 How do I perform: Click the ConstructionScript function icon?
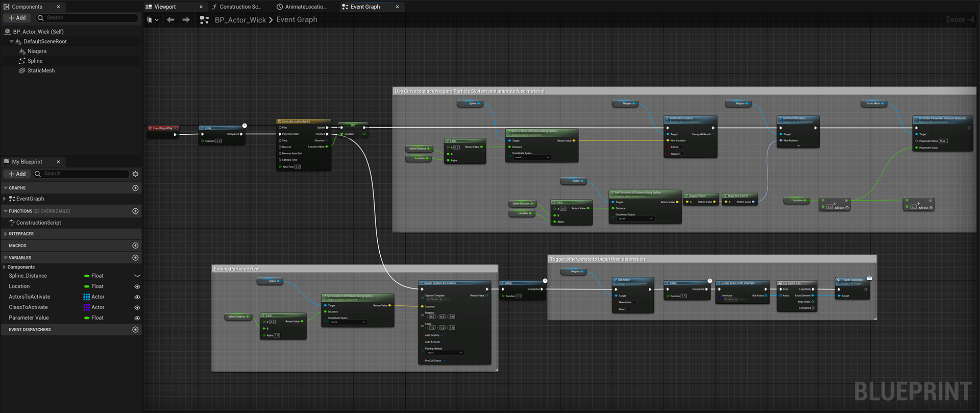pos(12,223)
